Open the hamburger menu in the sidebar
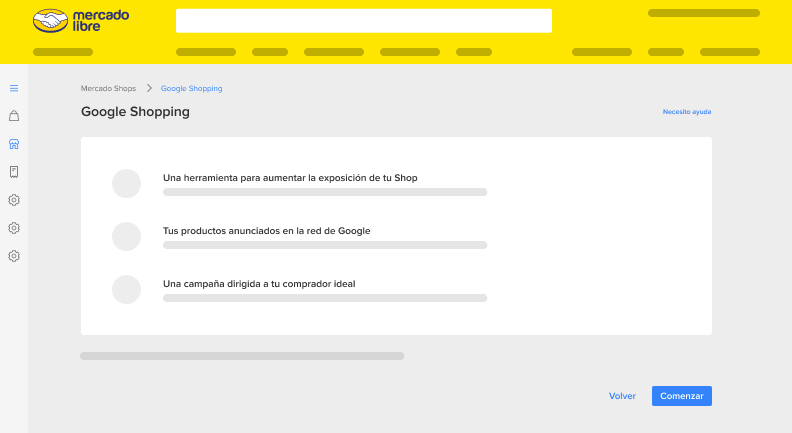Screen dimensions: 792x433 click(x=14, y=88)
